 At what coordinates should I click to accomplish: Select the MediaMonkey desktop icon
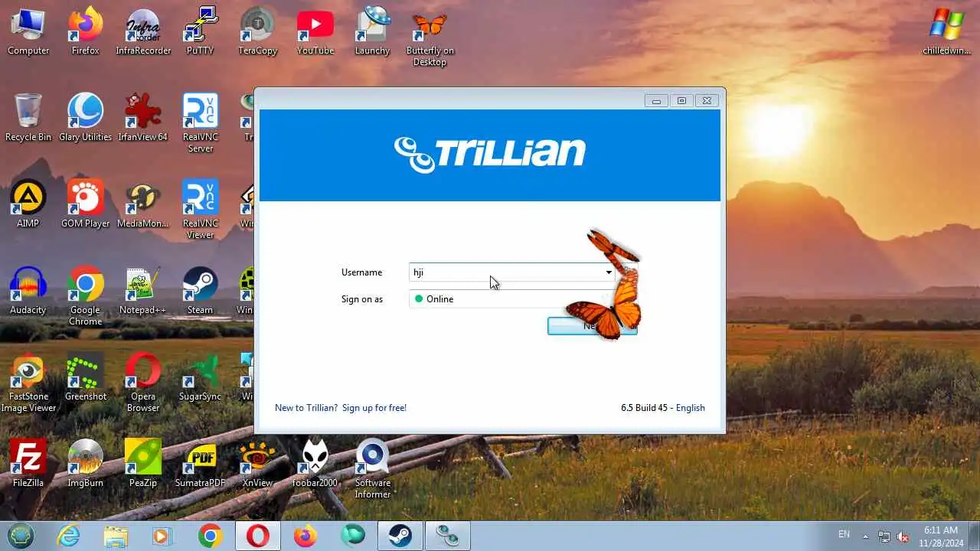click(143, 204)
